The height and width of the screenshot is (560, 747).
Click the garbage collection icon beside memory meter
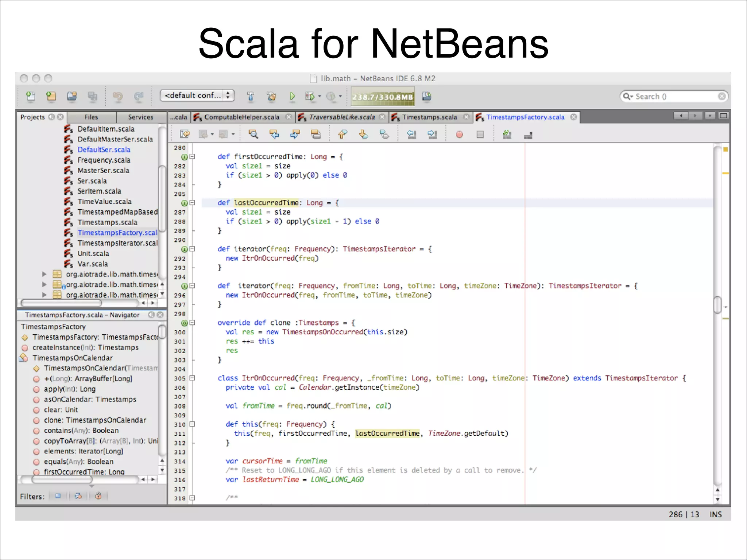426,96
